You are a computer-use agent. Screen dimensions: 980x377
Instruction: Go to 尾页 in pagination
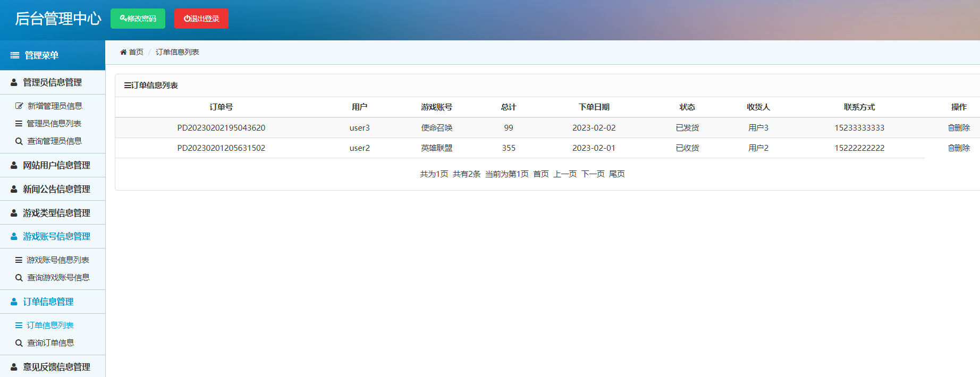[x=616, y=174]
